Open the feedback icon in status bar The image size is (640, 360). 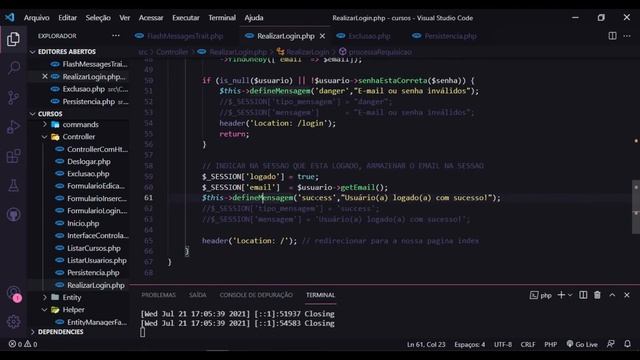(611, 344)
